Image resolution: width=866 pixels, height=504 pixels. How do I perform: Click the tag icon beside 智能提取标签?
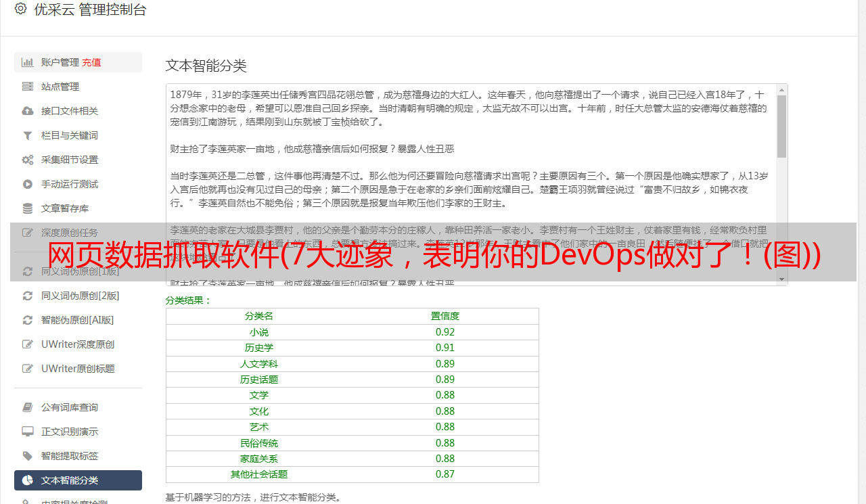[28, 456]
